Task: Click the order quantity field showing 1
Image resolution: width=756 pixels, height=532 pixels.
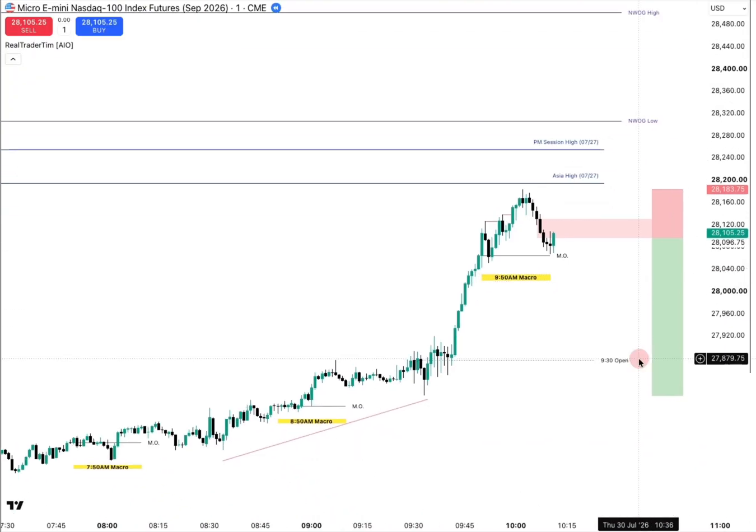Action: click(x=64, y=30)
